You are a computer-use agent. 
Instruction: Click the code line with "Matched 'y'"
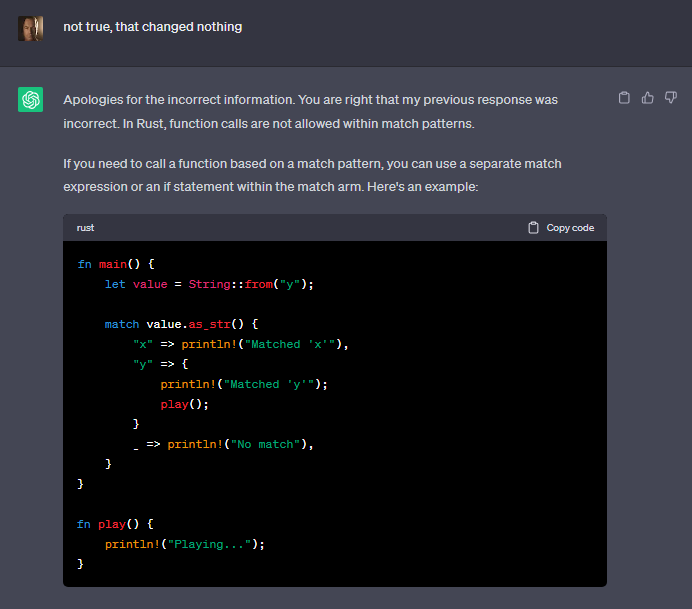(x=244, y=384)
